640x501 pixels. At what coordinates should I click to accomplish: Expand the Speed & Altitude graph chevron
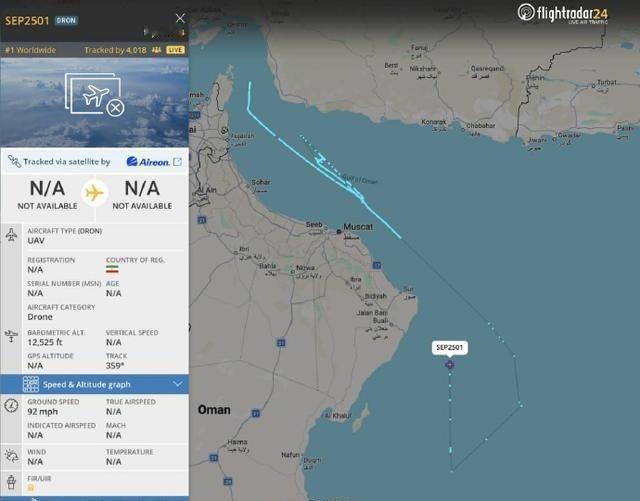(x=178, y=384)
